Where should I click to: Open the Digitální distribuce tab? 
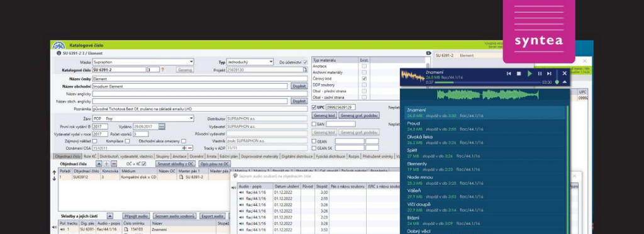coord(297,157)
